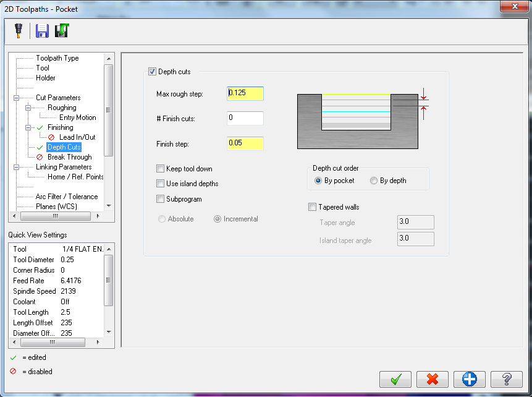Open the Lead In/Out settings page
The height and width of the screenshot is (397, 532).
77,137
